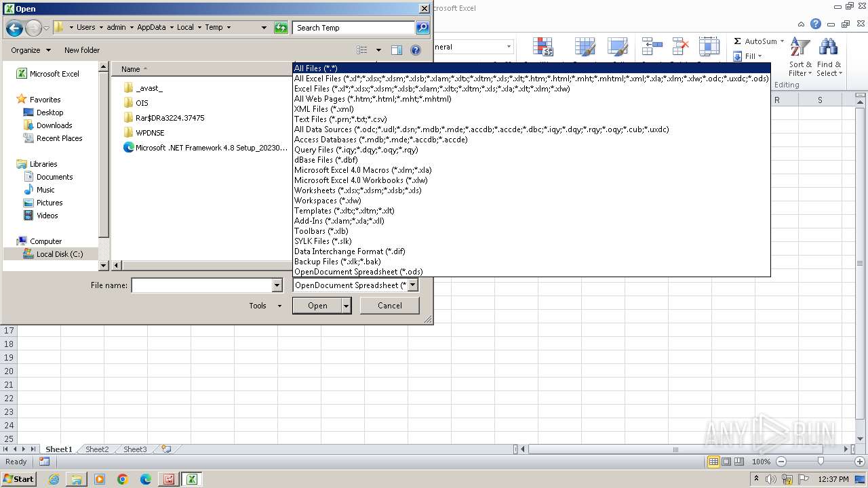Open Excel Help question mark
This screenshot has height=488, width=868.
816,24
